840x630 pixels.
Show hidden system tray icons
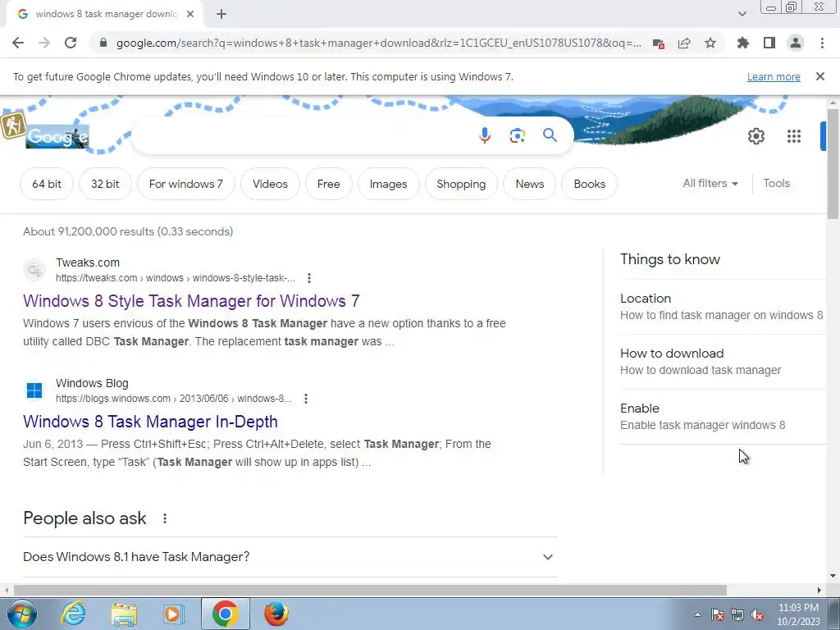697,614
